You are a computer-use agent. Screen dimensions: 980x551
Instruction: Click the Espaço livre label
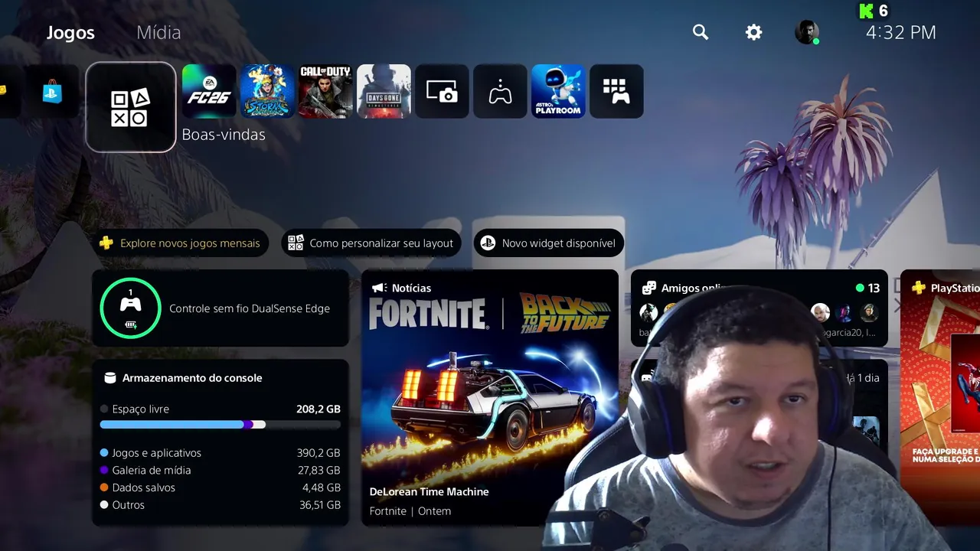(x=140, y=409)
